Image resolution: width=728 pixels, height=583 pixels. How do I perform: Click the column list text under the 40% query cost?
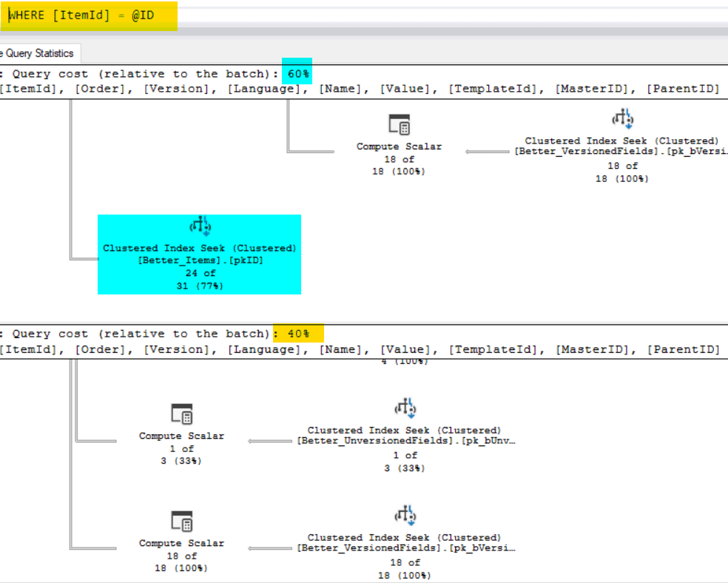359,349
